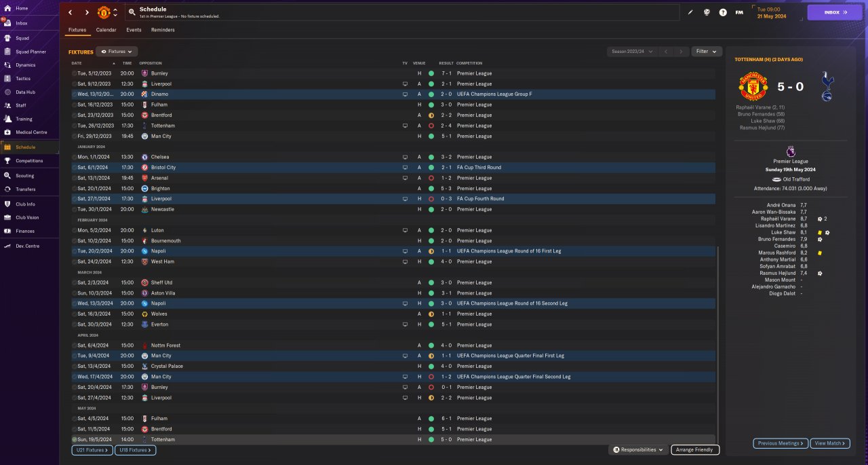This screenshot has height=465, width=868.
Task: Open Club Vision in the sidebar
Action: pyautogui.click(x=28, y=217)
